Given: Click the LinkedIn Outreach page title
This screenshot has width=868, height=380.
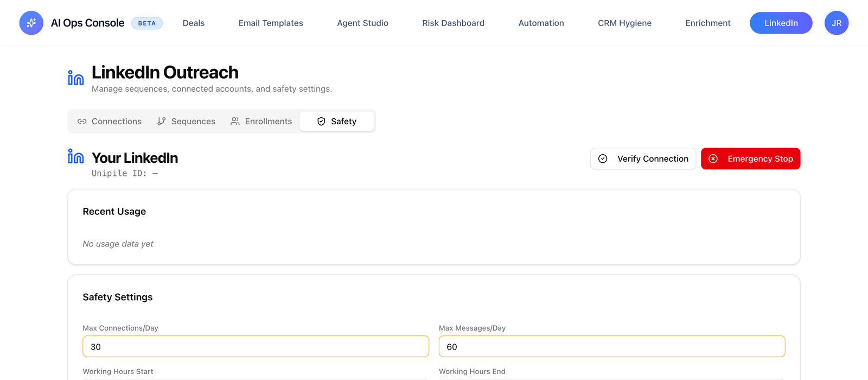Looking at the screenshot, I should [165, 72].
